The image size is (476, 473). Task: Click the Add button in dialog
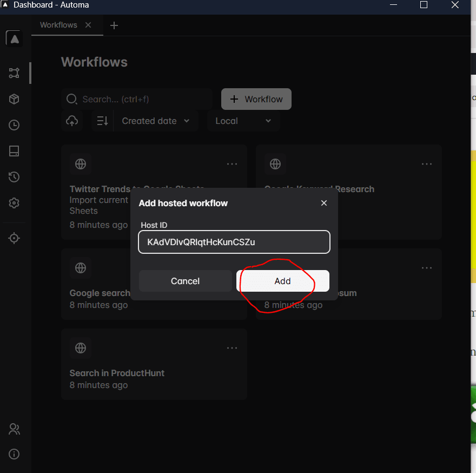tap(282, 281)
